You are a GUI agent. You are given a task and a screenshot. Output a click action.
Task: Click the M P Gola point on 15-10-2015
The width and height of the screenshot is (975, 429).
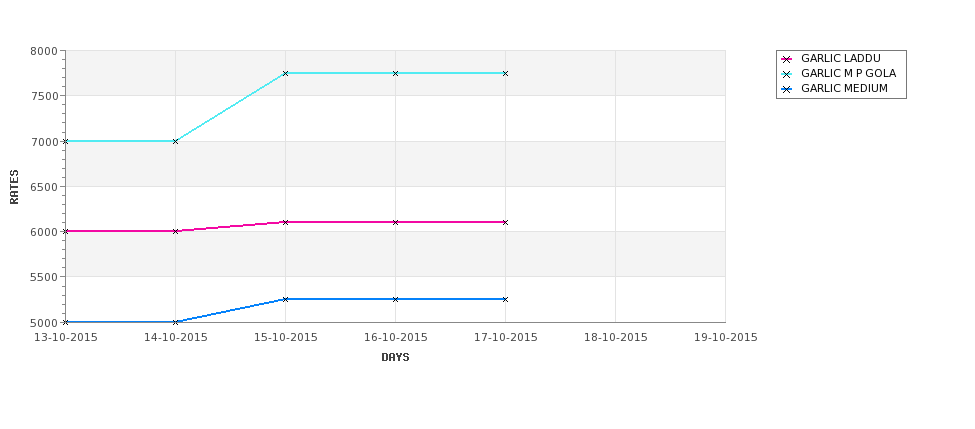click(x=285, y=73)
